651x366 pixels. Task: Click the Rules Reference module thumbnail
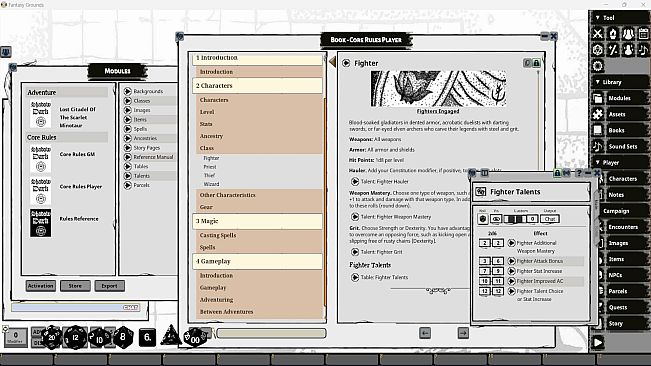pyautogui.click(x=41, y=223)
